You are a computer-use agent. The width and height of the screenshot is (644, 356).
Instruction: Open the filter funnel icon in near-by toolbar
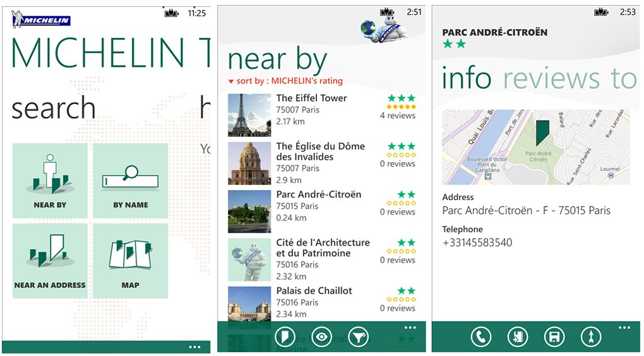pos(358,337)
